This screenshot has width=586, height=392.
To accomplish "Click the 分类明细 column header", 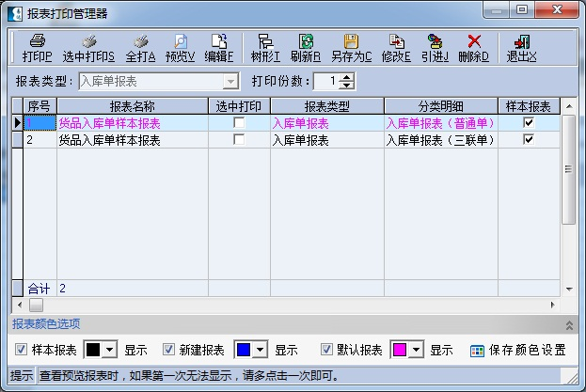I will coord(440,106).
